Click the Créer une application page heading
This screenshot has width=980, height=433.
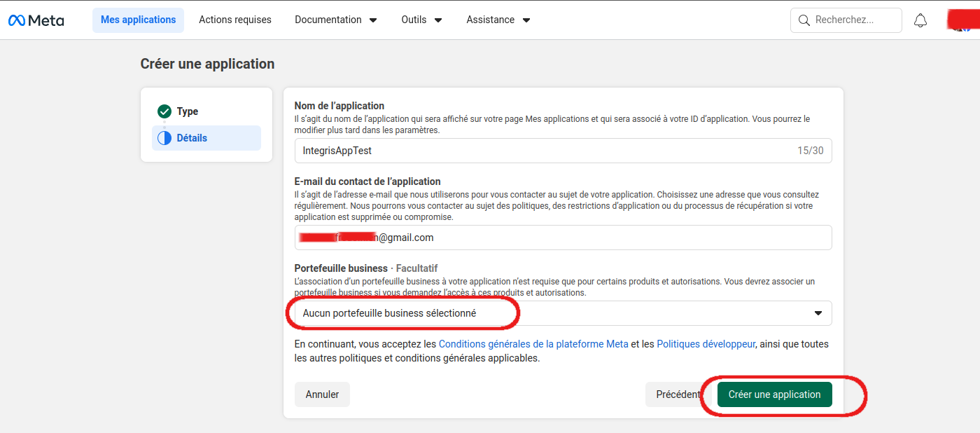[x=207, y=64]
